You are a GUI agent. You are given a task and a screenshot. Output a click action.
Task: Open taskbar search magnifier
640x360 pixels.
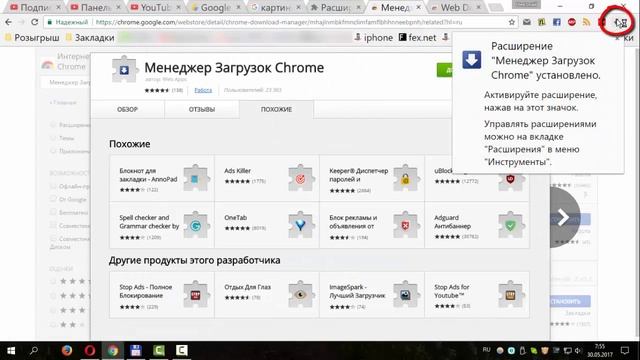(x=34, y=350)
